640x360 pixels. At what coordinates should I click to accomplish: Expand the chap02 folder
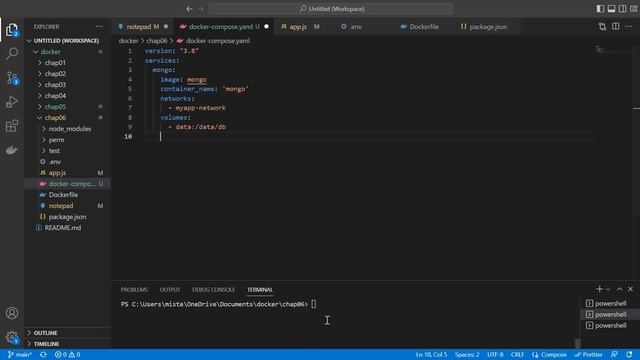pyautogui.click(x=67, y=74)
